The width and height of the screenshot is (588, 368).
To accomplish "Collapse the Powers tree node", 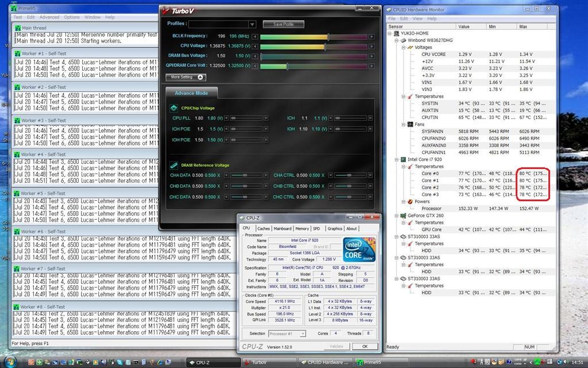I will tap(404, 201).
